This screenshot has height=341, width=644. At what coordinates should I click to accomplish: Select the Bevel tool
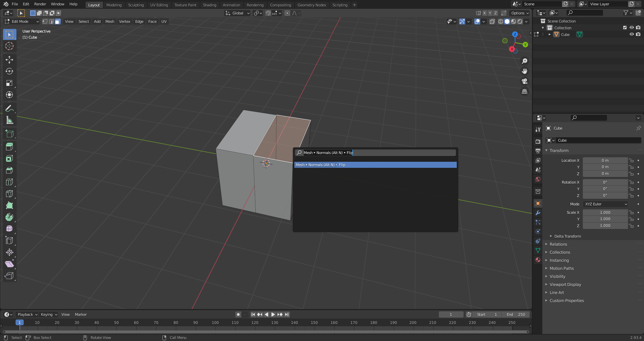pyautogui.click(x=9, y=170)
